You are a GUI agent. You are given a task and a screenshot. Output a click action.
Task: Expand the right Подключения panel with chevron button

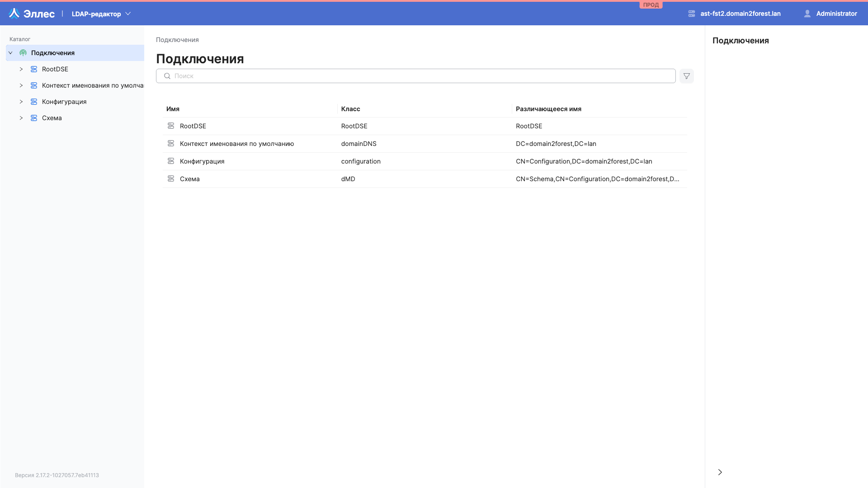720,472
